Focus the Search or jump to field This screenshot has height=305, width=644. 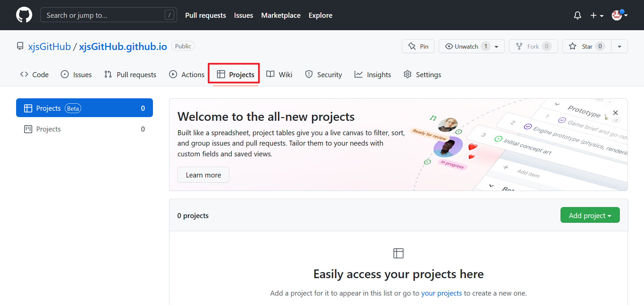[x=109, y=15]
